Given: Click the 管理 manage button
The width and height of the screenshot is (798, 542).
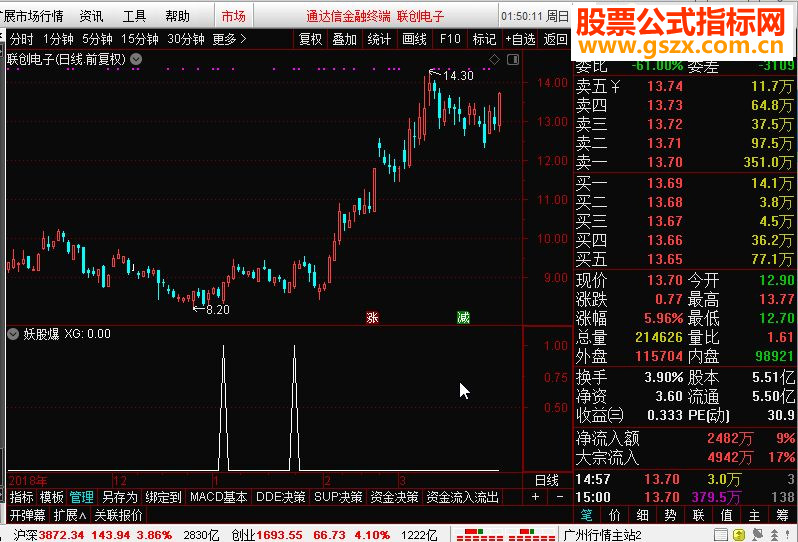Looking at the screenshot, I should point(81,497).
